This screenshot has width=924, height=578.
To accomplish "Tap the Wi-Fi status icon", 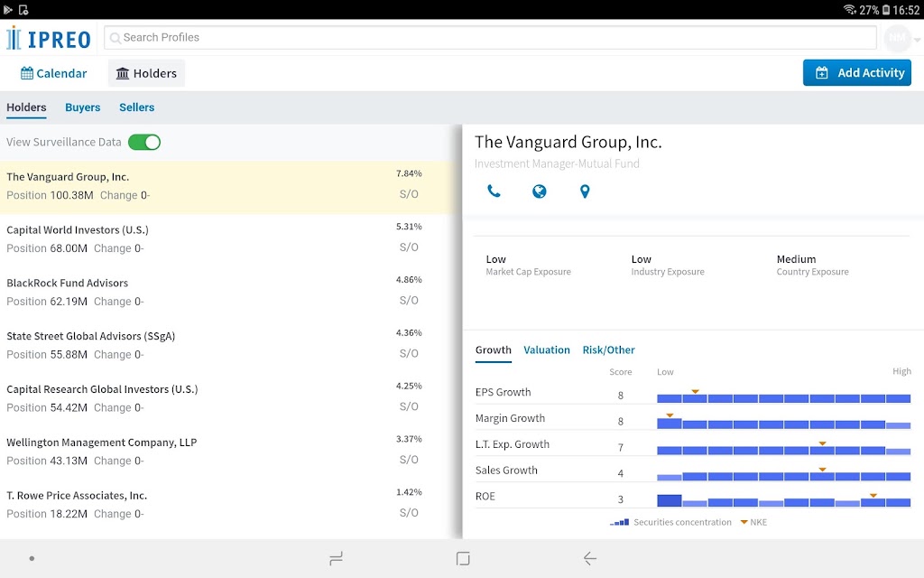I will coord(850,9).
